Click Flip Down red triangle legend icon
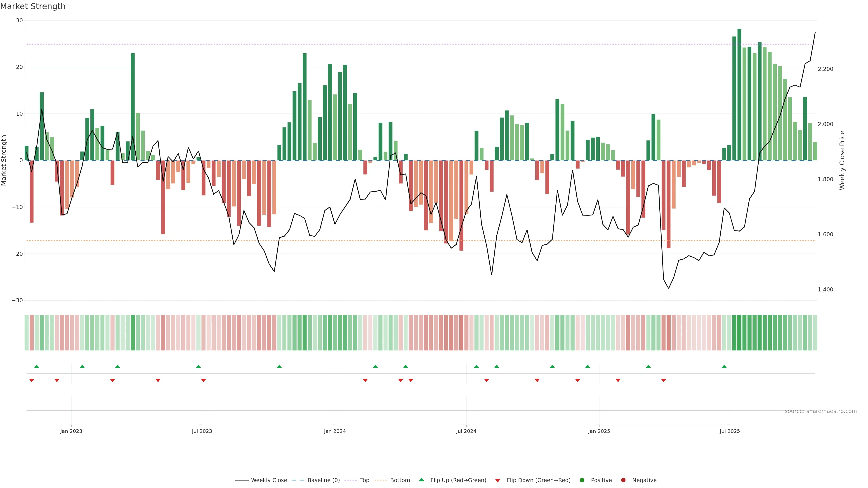This screenshot has height=488, width=868. tap(498, 481)
